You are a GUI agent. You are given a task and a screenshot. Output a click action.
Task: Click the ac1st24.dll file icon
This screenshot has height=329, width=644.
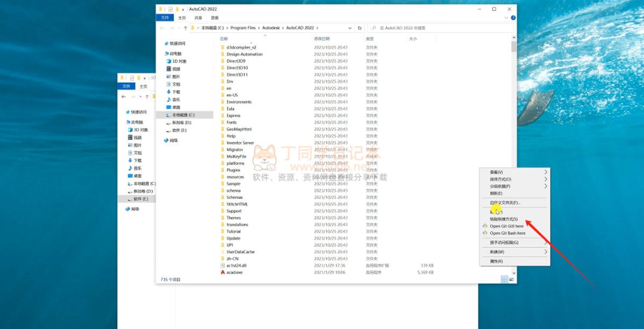click(223, 266)
